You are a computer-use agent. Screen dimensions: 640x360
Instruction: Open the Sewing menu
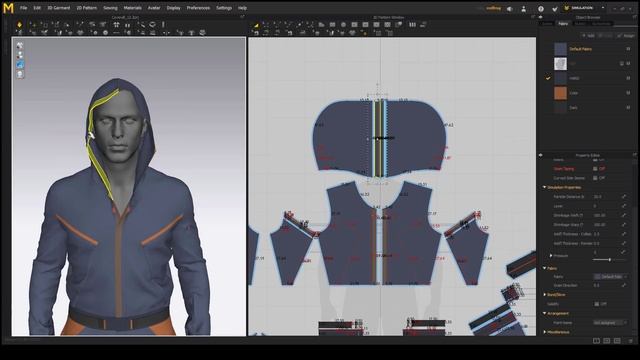tap(110, 8)
